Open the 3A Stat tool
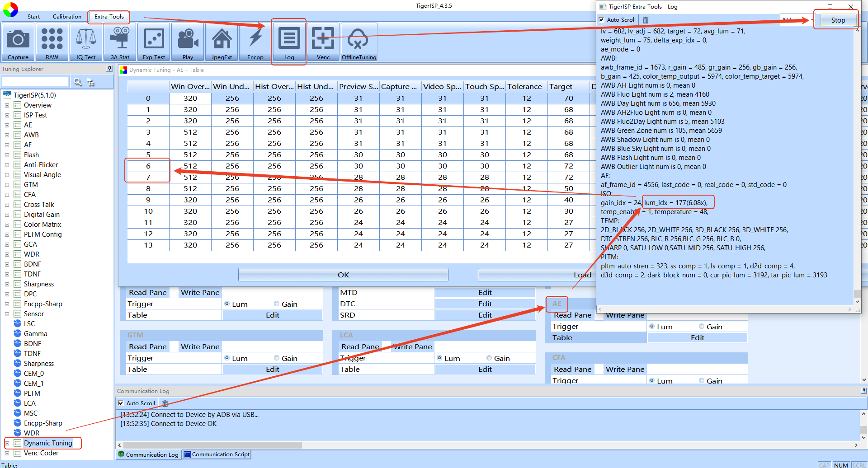 pyautogui.click(x=120, y=42)
